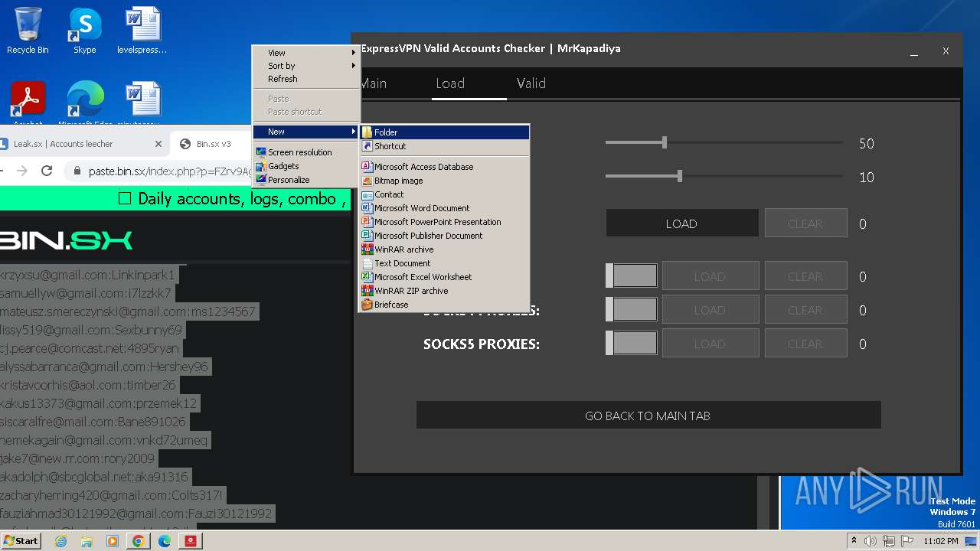Screen dimensions: 980x551
Task: Create a new Microsoft Word Document
Action: [444, 208]
